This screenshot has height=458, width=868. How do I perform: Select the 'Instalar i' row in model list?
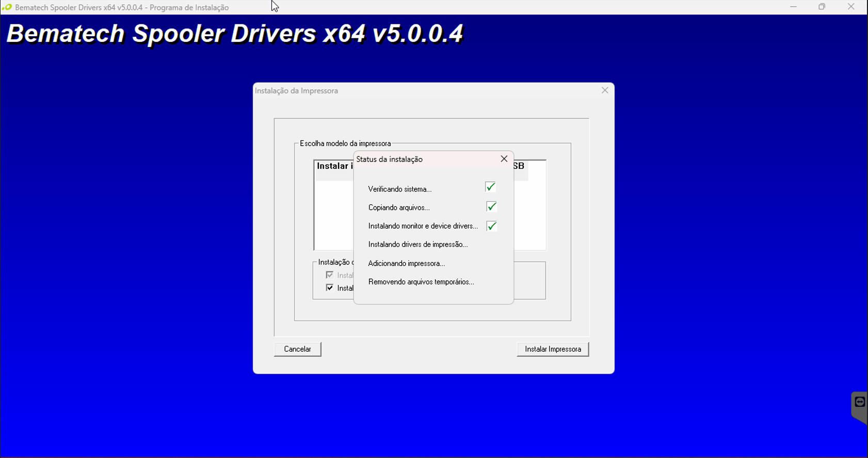(x=334, y=170)
